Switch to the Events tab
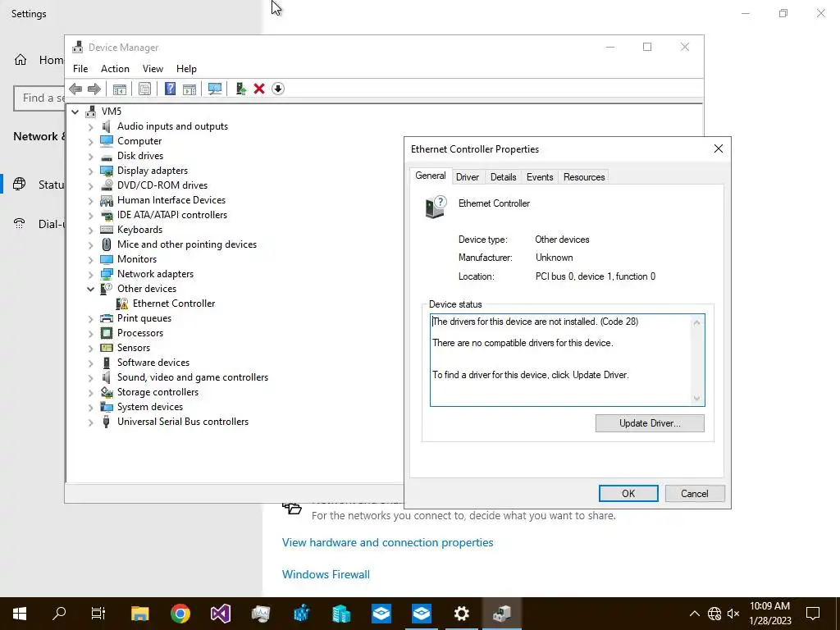 pyautogui.click(x=540, y=177)
